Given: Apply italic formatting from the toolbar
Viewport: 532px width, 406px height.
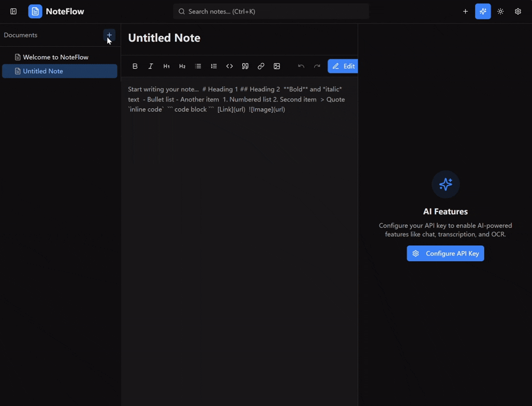Looking at the screenshot, I should point(151,66).
